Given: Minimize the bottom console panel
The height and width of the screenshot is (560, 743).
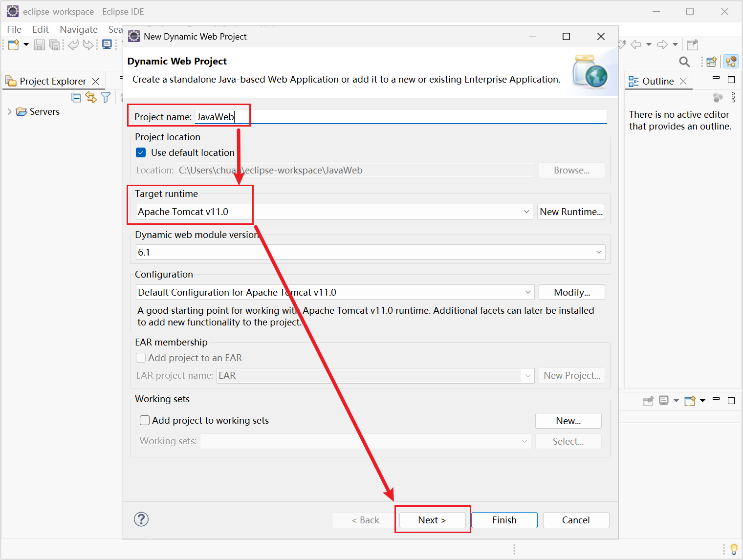Looking at the screenshot, I should tap(716, 399).
